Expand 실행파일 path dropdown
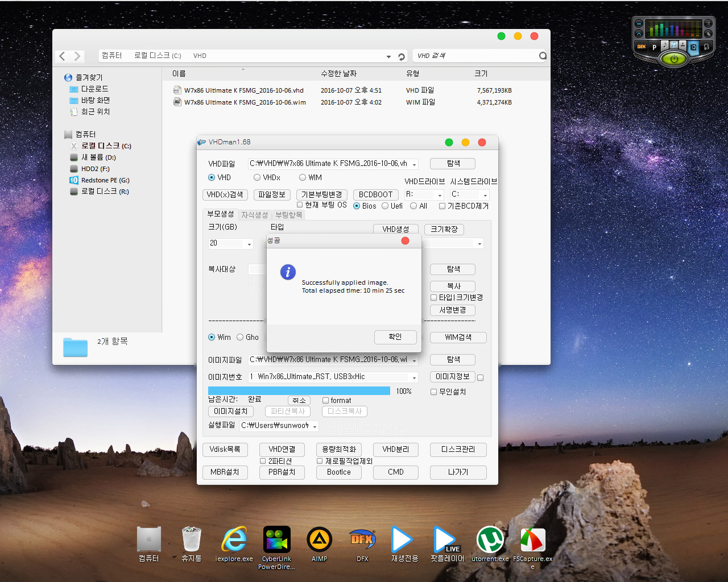The width and height of the screenshot is (728, 582). pyautogui.click(x=315, y=426)
